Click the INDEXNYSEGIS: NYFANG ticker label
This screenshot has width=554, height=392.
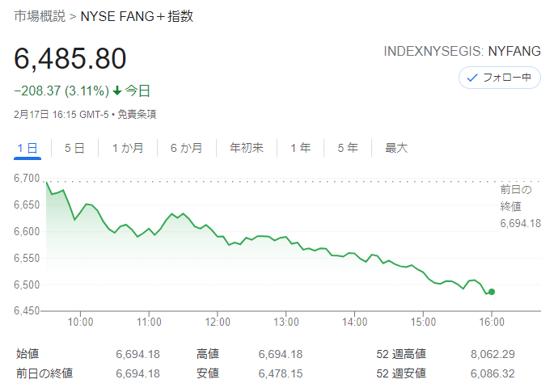pyautogui.click(x=462, y=51)
